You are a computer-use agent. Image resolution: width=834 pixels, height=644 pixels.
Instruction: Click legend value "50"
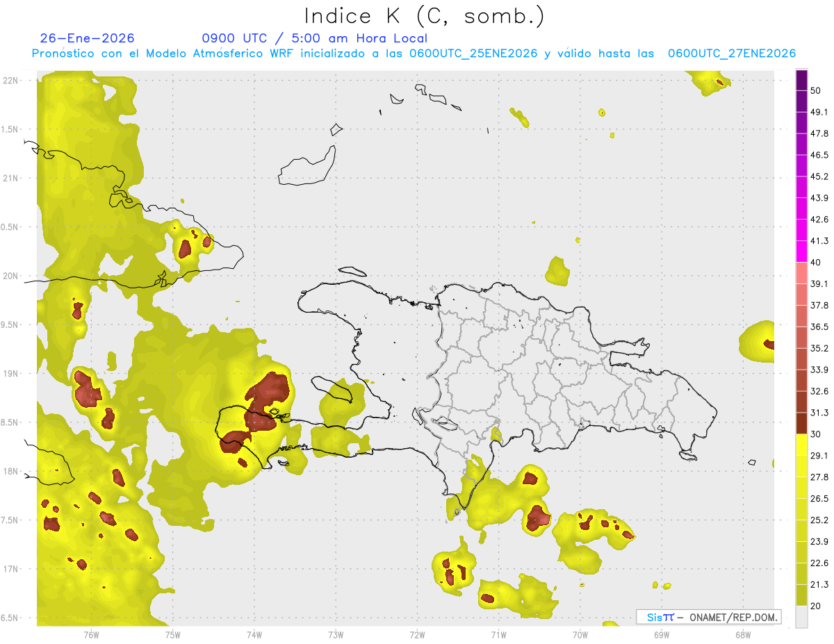pos(816,90)
